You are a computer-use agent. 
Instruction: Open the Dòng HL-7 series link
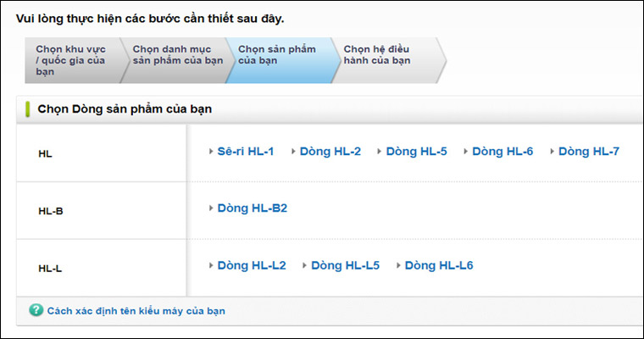click(x=589, y=152)
